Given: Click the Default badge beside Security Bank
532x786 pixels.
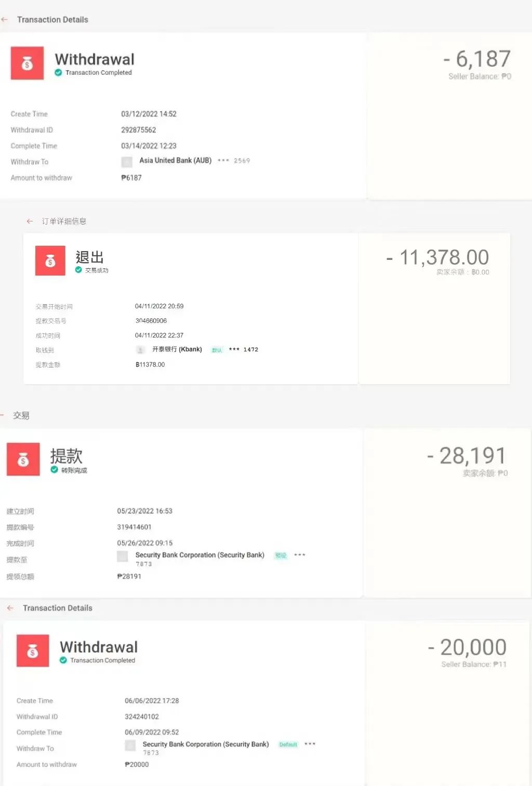Looking at the screenshot, I should (288, 744).
